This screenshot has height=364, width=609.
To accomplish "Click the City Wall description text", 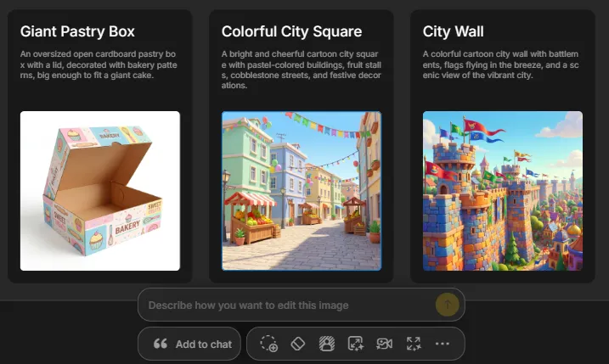I will click(x=500, y=64).
